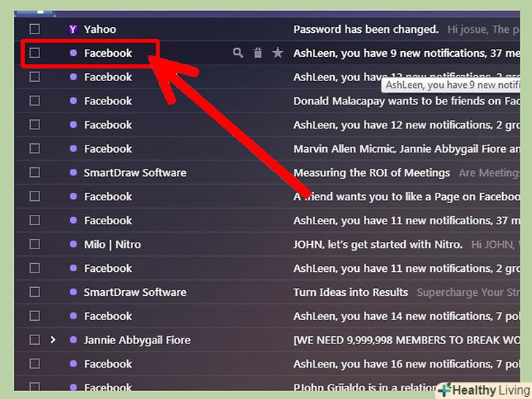Check the box for the 9 new notifications email
The width and height of the screenshot is (532, 399).
coord(34,53)
